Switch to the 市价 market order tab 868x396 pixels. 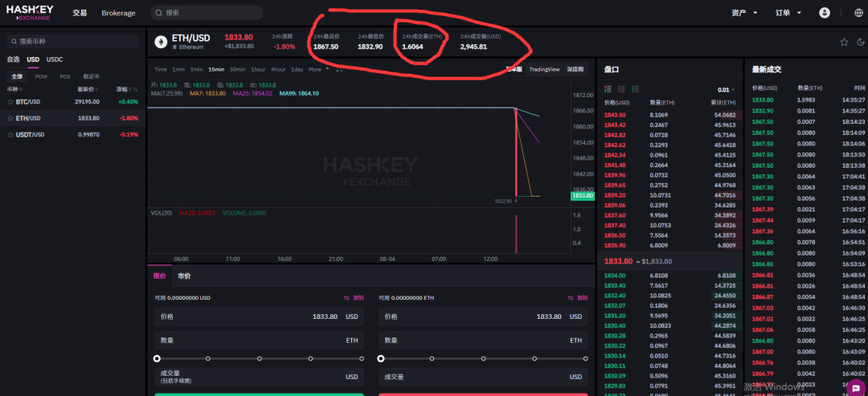184,276
